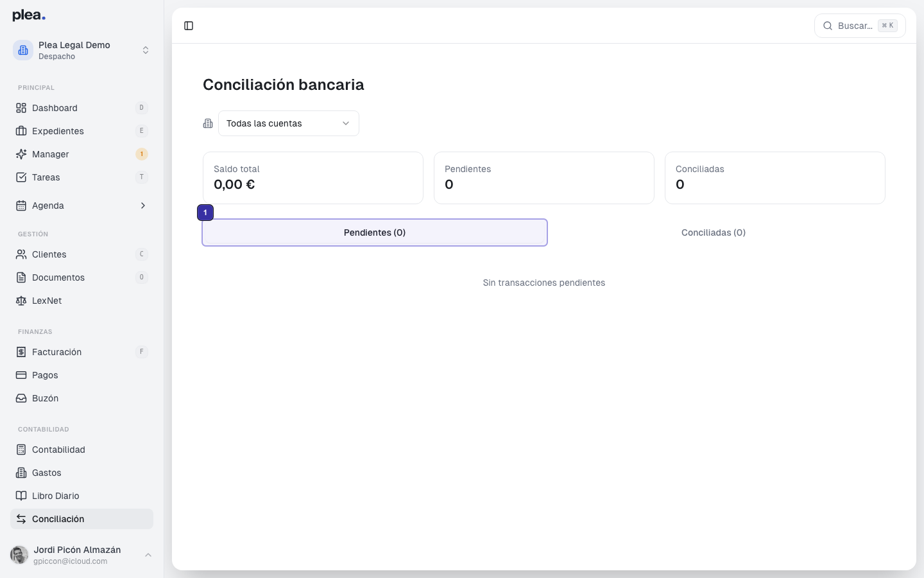The width and height of the screenshot is (924, 578).
Task: Open the Buzón inbox
Action: pos(45,398)
